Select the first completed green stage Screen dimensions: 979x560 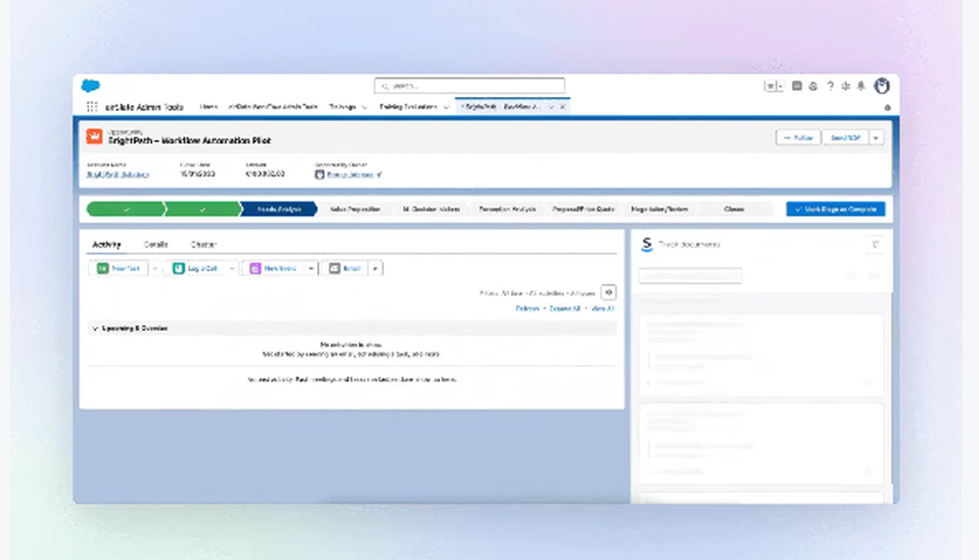(125, 210)
